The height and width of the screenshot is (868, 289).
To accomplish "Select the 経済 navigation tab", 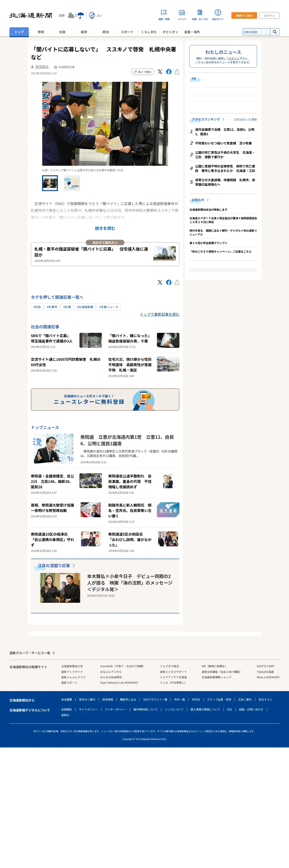I will click(84, 32).
